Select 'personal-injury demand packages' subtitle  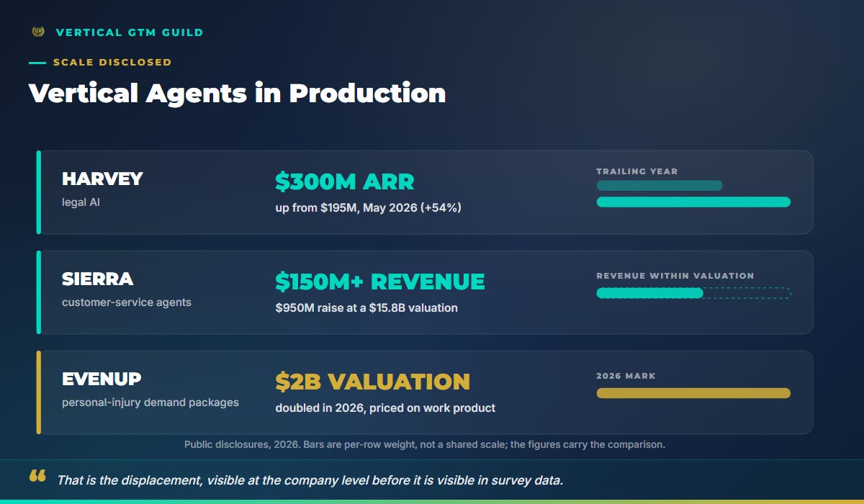coord(150,402)
